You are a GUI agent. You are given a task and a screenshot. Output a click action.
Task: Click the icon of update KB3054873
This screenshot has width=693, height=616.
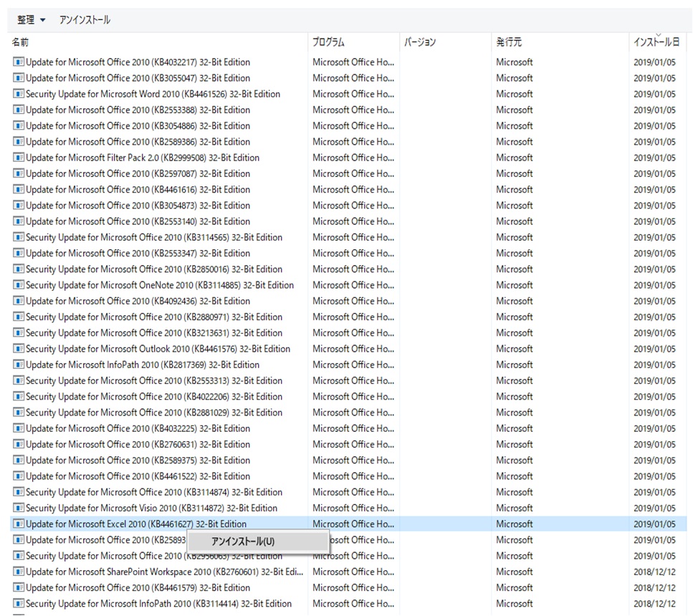[x=19, y=205]
